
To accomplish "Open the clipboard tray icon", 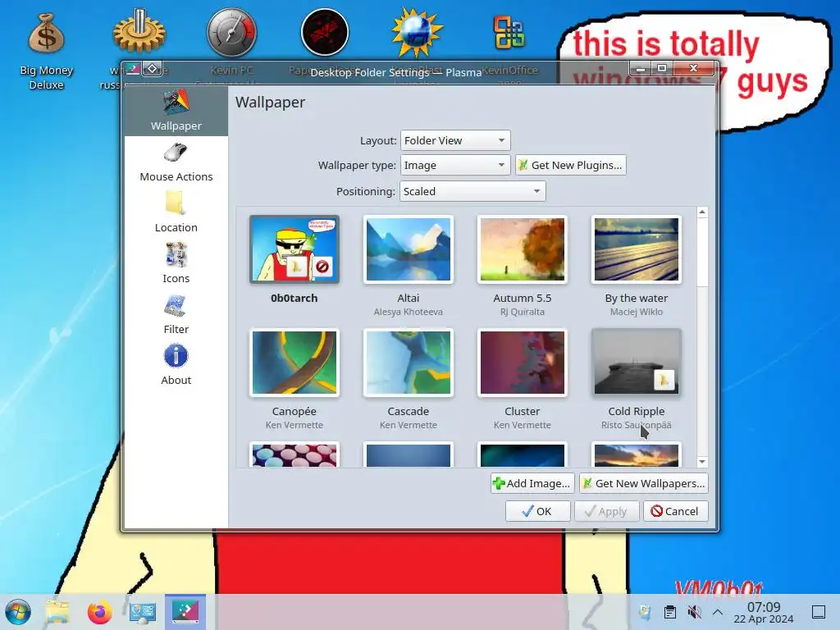I will click(669, 612).
